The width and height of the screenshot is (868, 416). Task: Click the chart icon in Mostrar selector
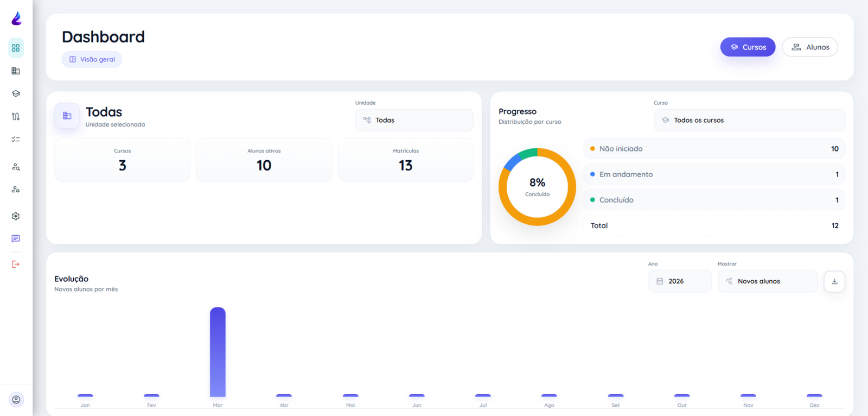[729, 281]
